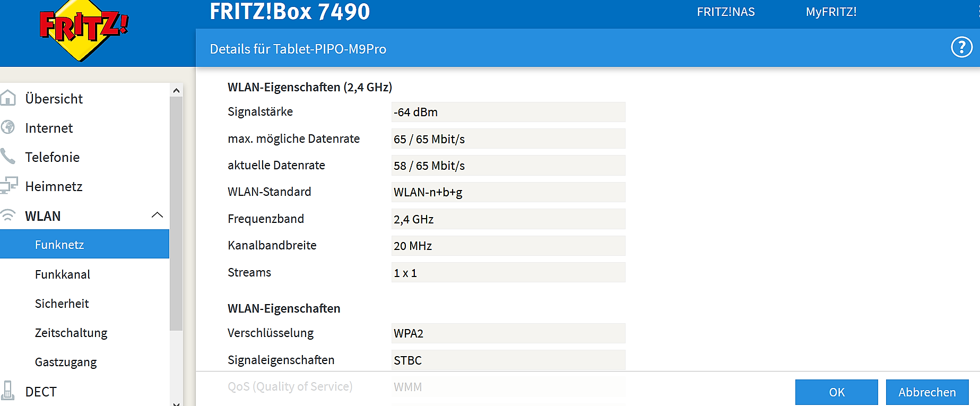Collapse the WLAN menu chevron
Screen dimensions: 980x406
coord(157,215)
